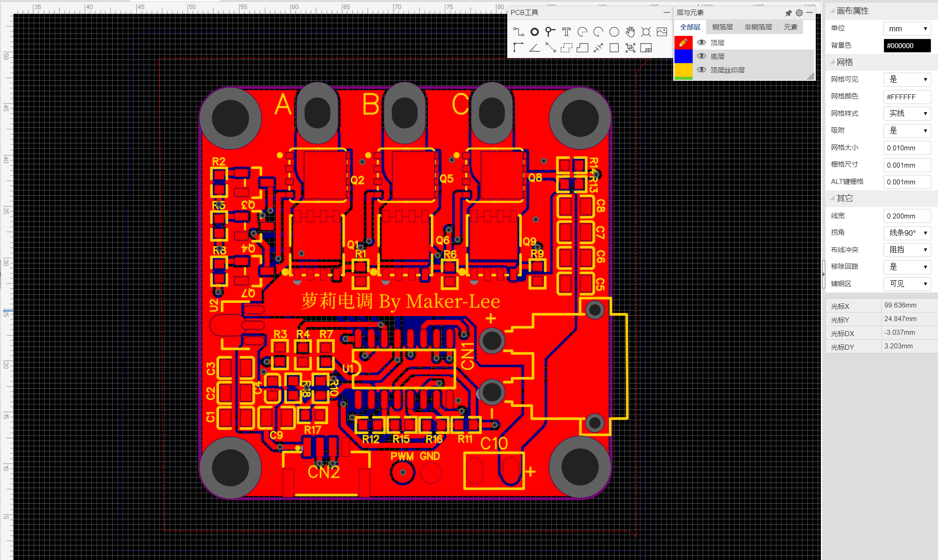Select the Protractor angle tool
This screenshot has height=560, width=939.
coord(534,48)
